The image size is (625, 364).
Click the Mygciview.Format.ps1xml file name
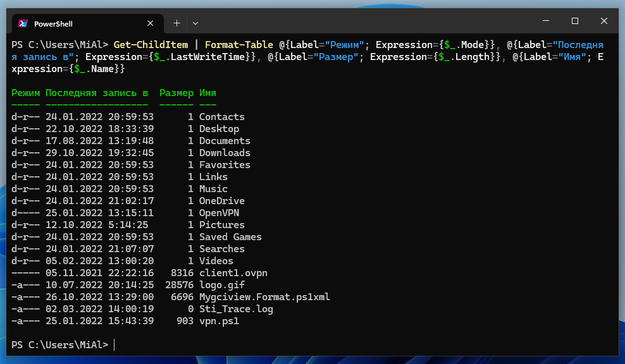[264, 297]
